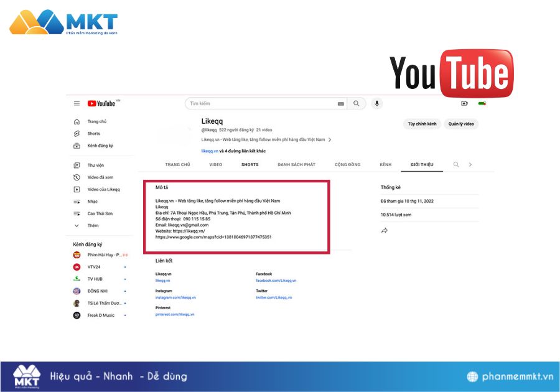
Task: Start voice search with microphone
Action: (377, 103)
